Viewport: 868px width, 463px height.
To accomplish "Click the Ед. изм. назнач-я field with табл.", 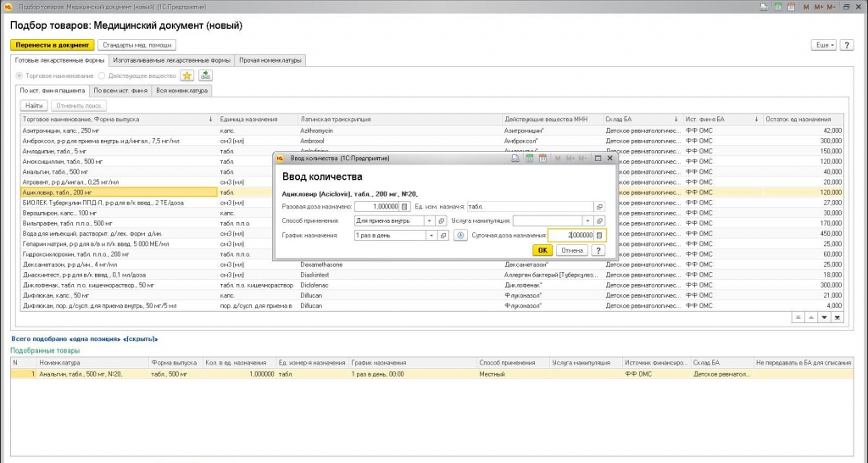I will pyautogui.click(x=531, y=207).
